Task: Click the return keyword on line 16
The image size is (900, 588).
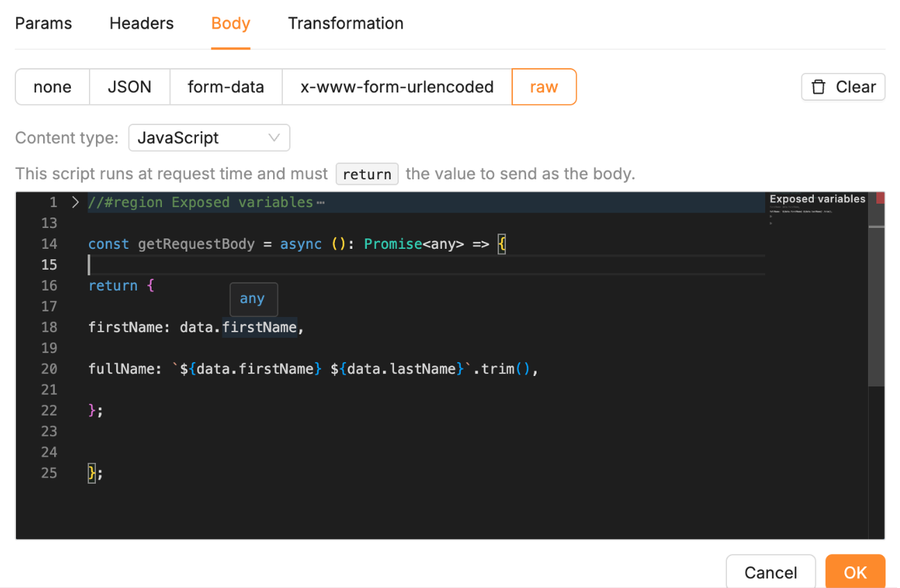Action: tap(113, 286)
